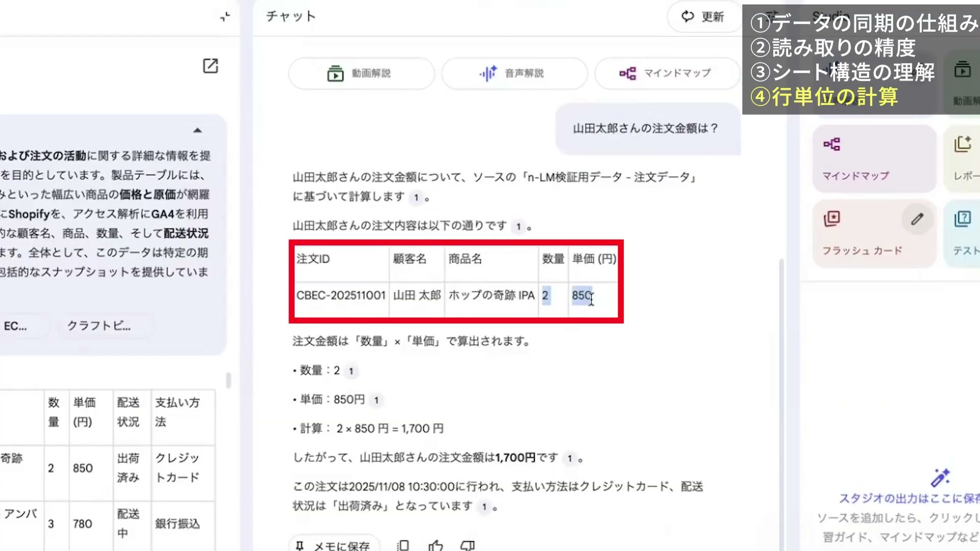Collapse the source panel with the shrink icon
Image resolution: width=980 pixels, height=551 pixels.
(225, 17)
